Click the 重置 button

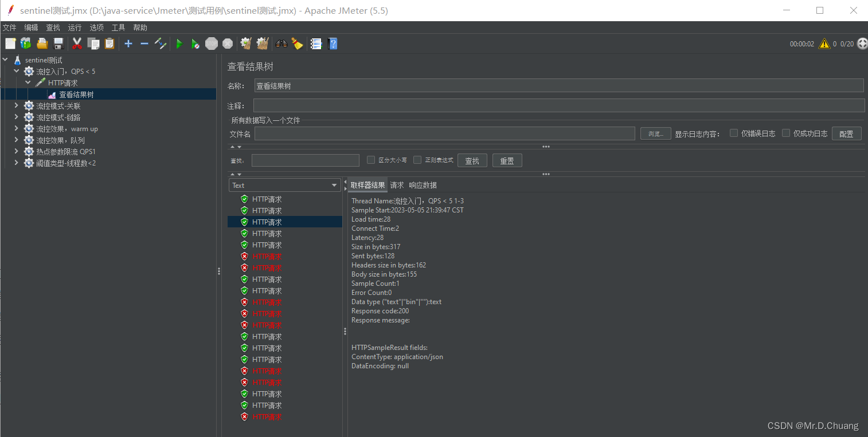pos(507,160)
